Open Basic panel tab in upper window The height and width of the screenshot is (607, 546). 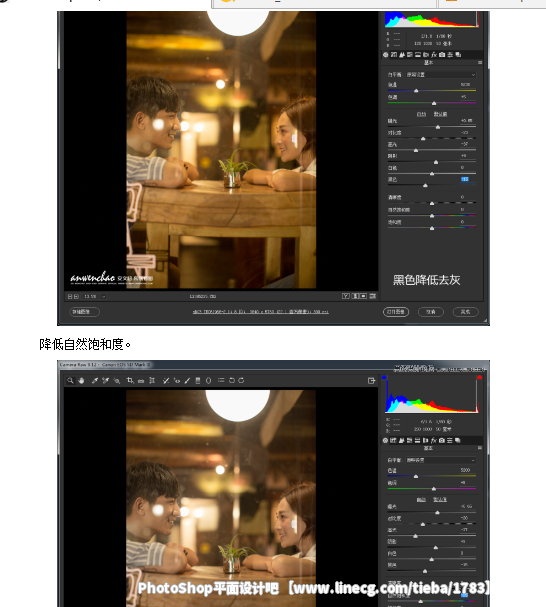pyautogui.click(x=386, y=55)
